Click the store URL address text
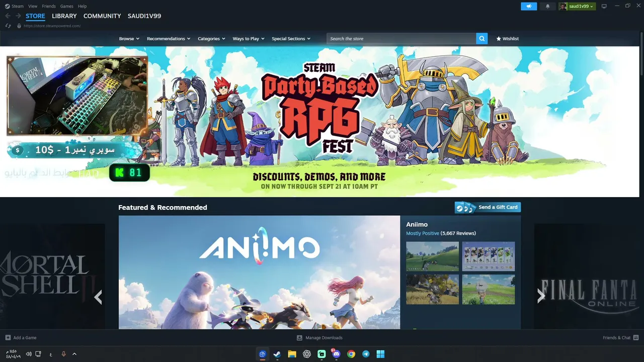Viewport: 644px width, 362px height. tap(52, 26)
